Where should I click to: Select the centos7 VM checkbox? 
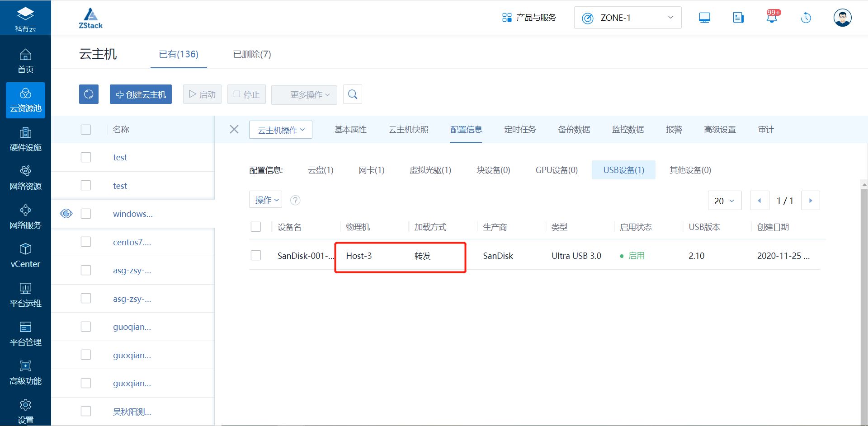(86, 242)
